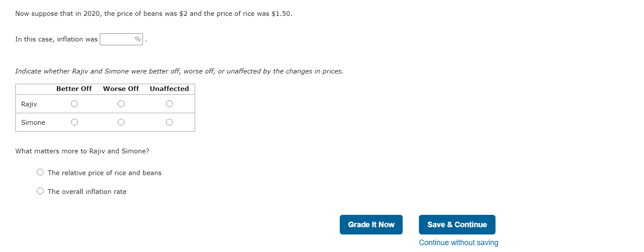This screenshot has height=252, width=644.
Task: Click the Worse Off column header
Action: click(121, 88)
